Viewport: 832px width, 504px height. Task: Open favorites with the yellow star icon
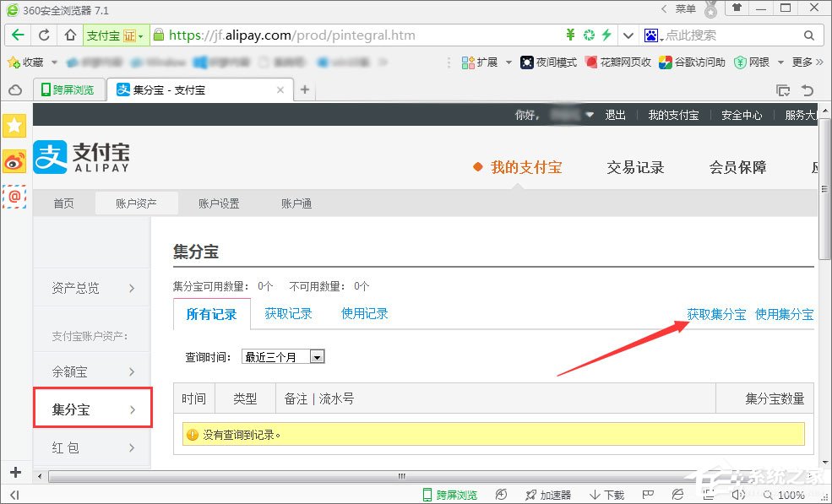14,125
